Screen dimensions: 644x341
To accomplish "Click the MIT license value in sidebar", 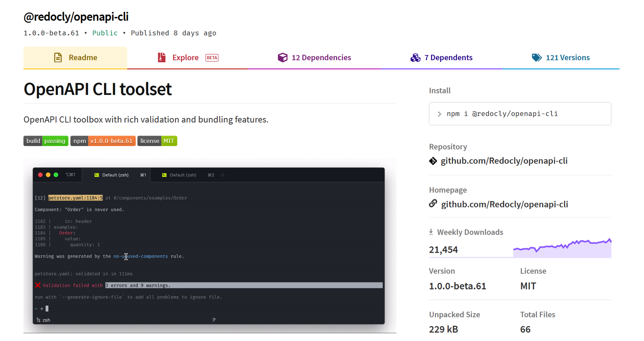I will 528,286.
